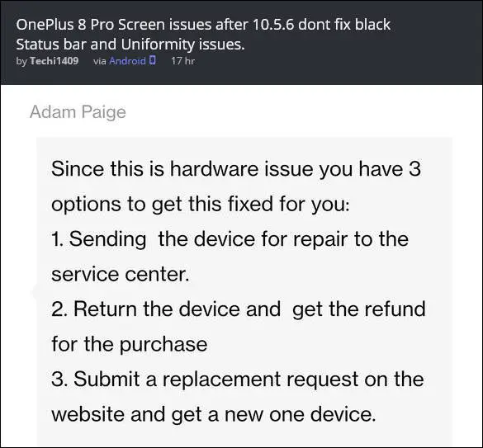Click option 3 'Submit a replacement request' line
483x448 pixels.
click(x=238, y=379)
